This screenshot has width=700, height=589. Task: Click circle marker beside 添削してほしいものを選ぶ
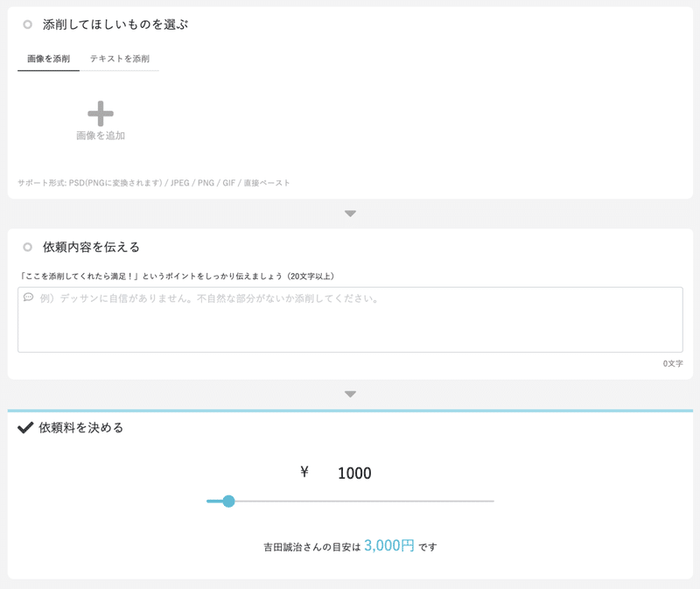pos(28,25)
